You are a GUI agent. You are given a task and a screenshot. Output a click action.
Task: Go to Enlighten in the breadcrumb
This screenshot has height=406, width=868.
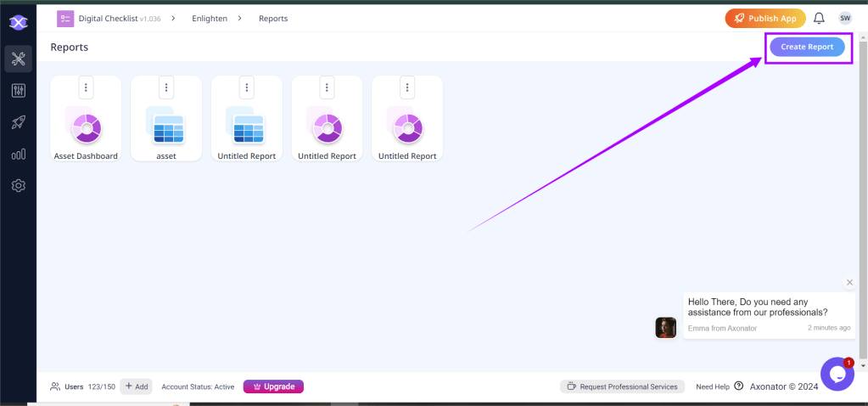click(210, 18)
